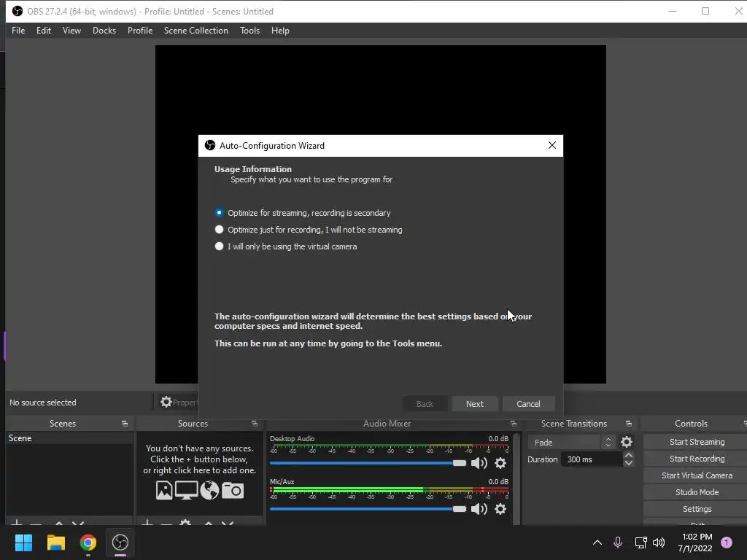
Task: Open the Windows Start menu
Action: pyautogui.click(x=23, y=542)
